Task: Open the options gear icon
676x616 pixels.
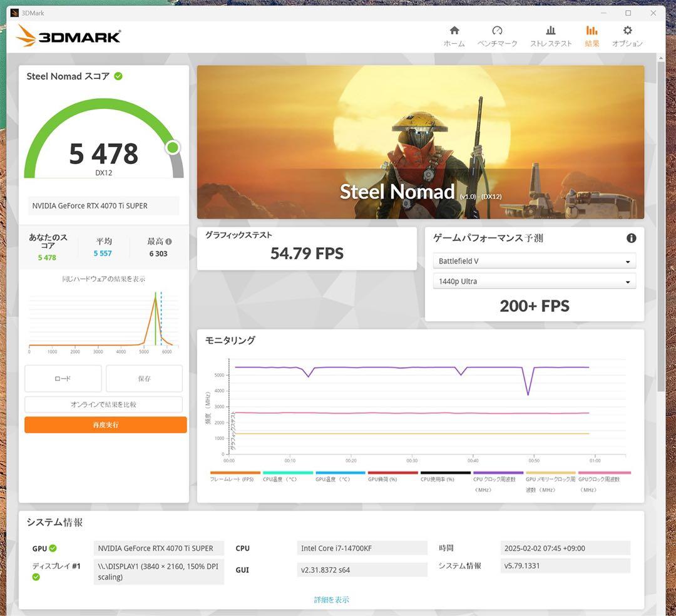Action: (x=627, y=34)
